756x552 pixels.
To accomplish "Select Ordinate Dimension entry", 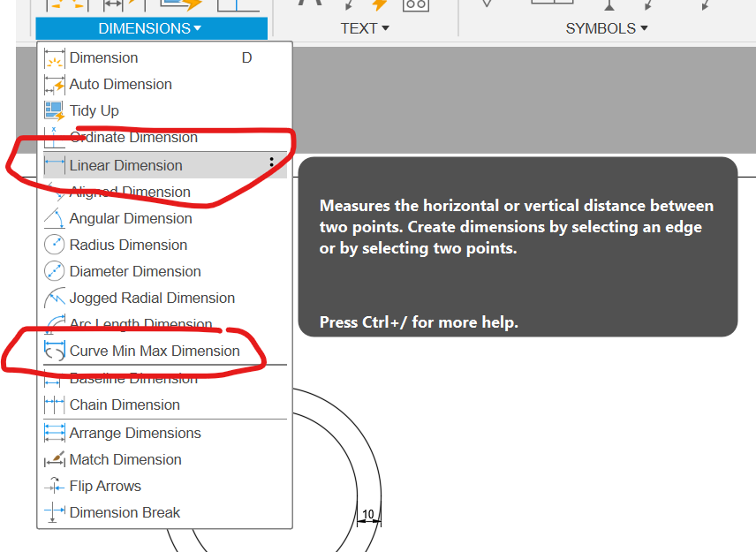I will click(x=165, y=138).
